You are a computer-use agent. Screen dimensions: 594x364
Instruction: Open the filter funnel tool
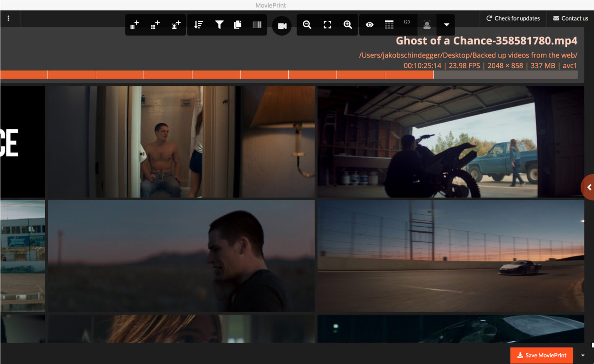[x=219, y=25]
